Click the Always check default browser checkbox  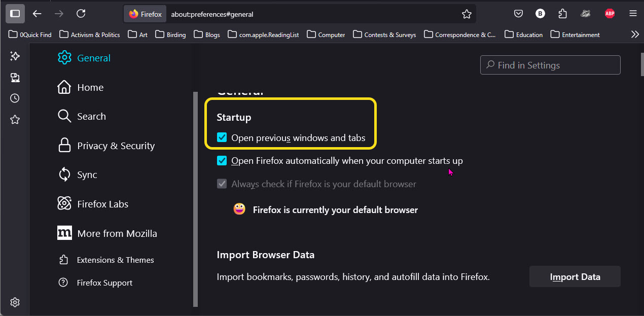click(x=222, y=184)
